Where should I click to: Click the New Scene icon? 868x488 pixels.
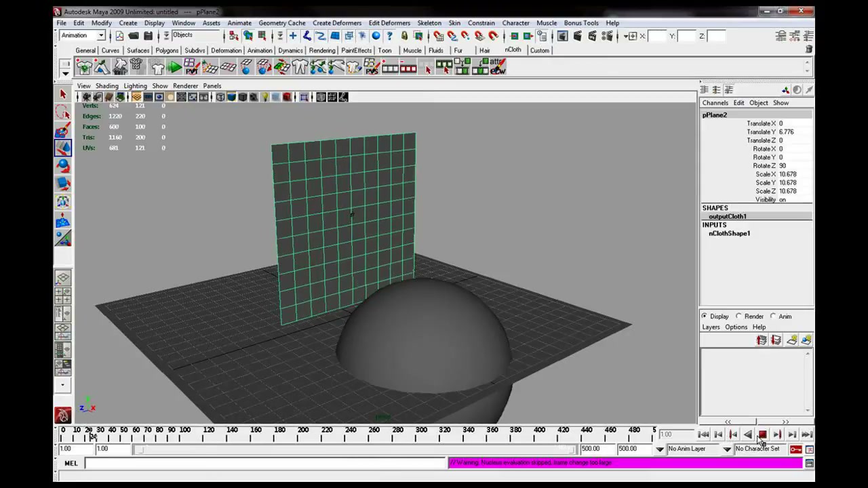pyautogui.click(x=119, y=36)
